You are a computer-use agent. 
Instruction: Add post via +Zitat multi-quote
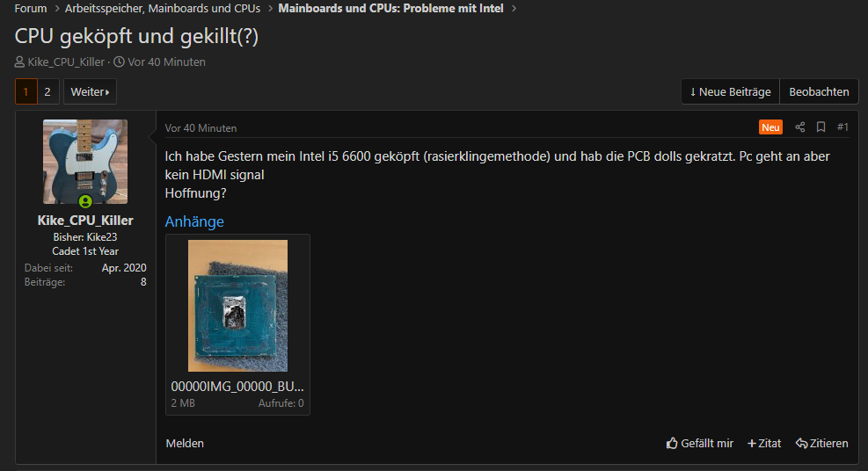[764, 444]
